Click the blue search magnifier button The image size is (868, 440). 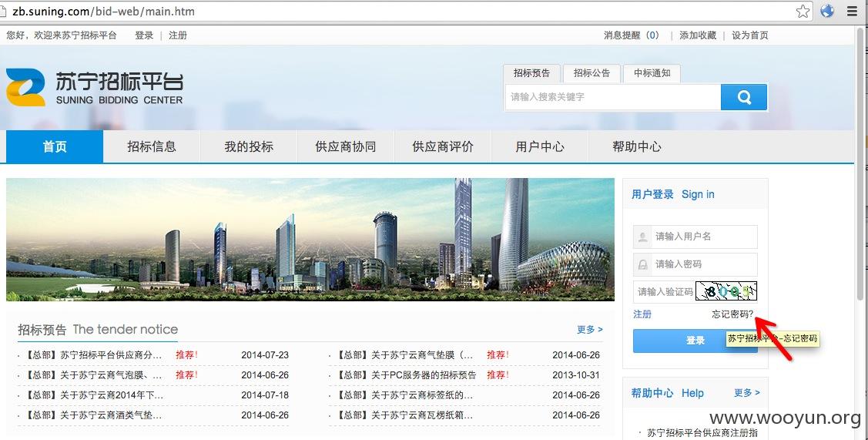click(x=744, y=98)
